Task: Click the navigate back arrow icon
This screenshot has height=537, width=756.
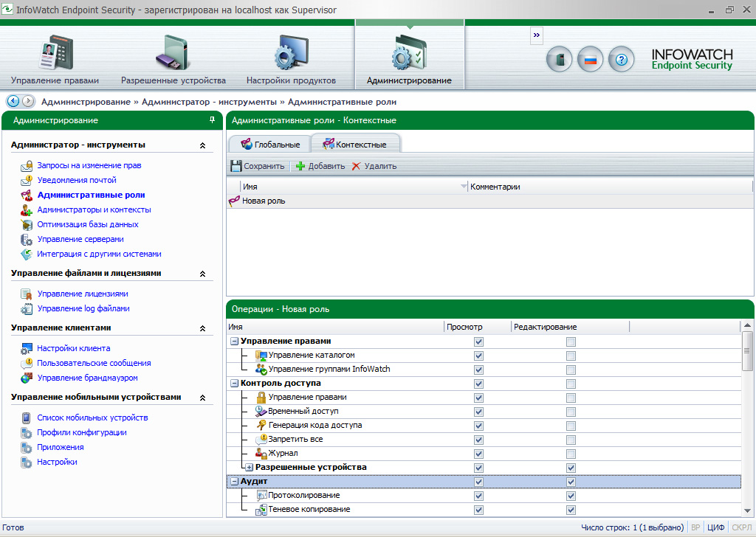Action: point(13,101)
